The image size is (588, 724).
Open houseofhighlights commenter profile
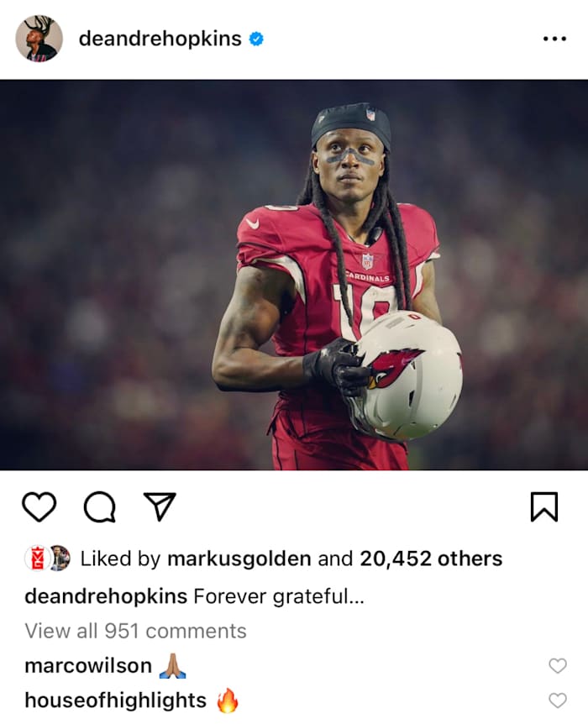click(x=115, y=700)
